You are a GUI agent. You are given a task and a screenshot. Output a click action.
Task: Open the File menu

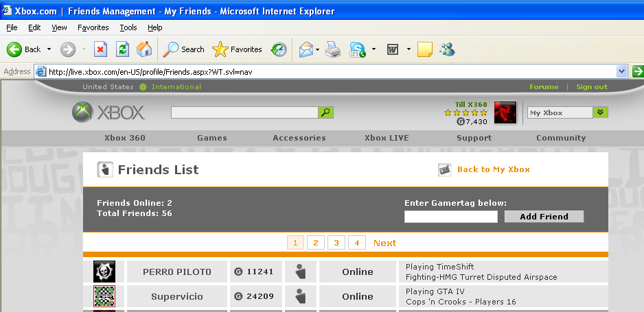(x=12, y=27)
